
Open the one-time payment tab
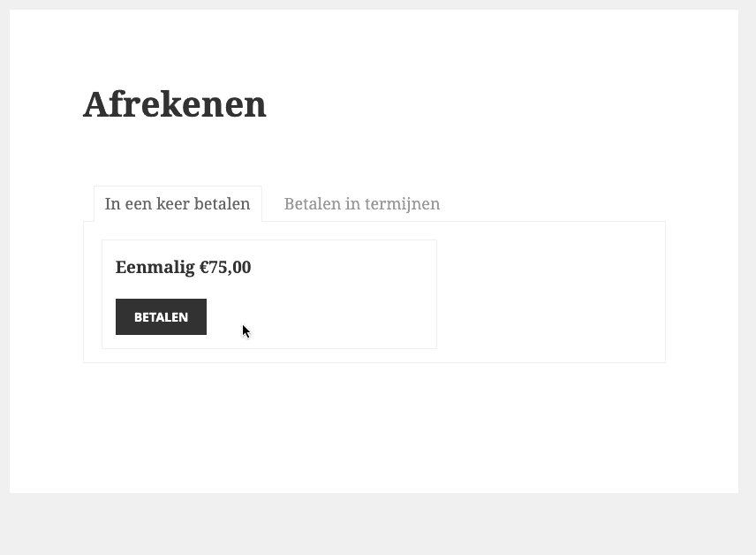tap(178, 204)
